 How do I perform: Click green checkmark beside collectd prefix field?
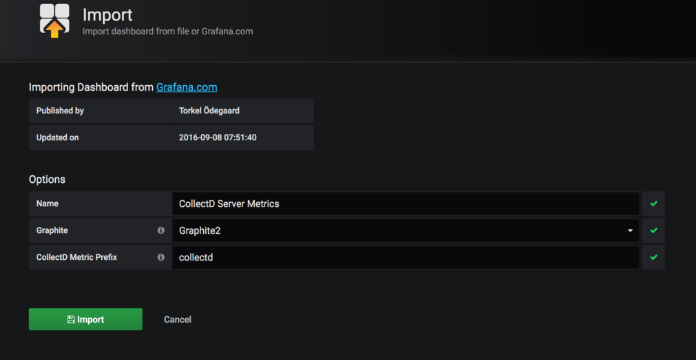(653, 257)
